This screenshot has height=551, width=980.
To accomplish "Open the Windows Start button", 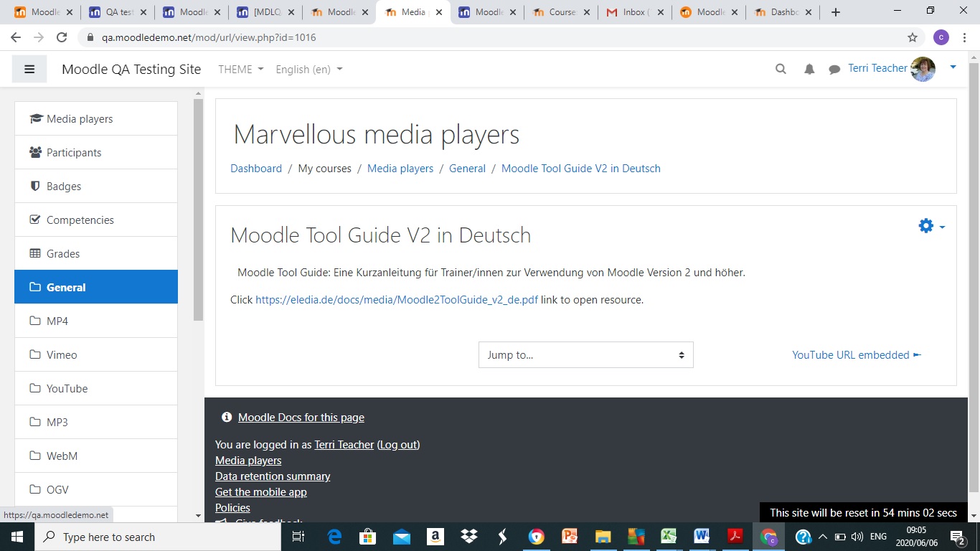I will 17,537.
